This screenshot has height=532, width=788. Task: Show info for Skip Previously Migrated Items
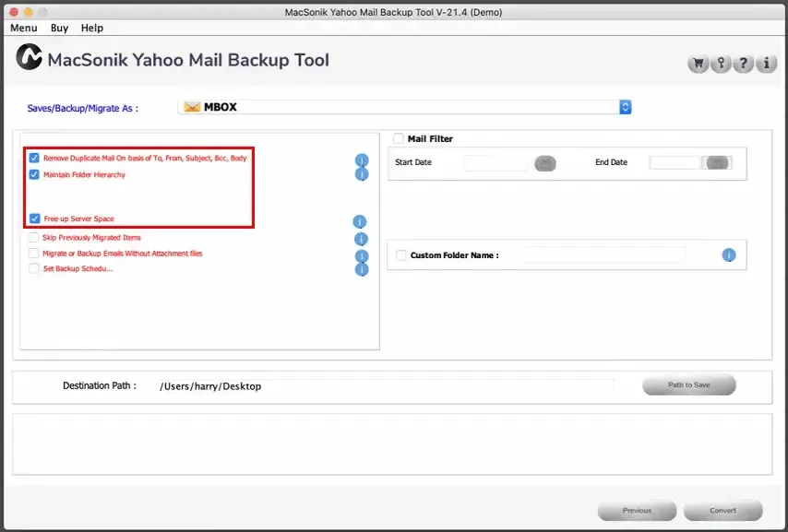(361, 239)
